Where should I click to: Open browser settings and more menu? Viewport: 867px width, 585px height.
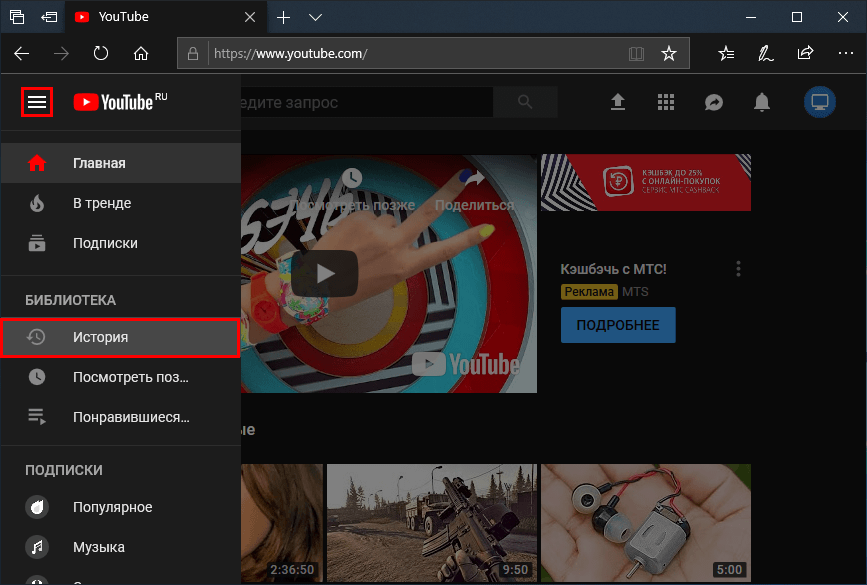(x=845, y=54)
